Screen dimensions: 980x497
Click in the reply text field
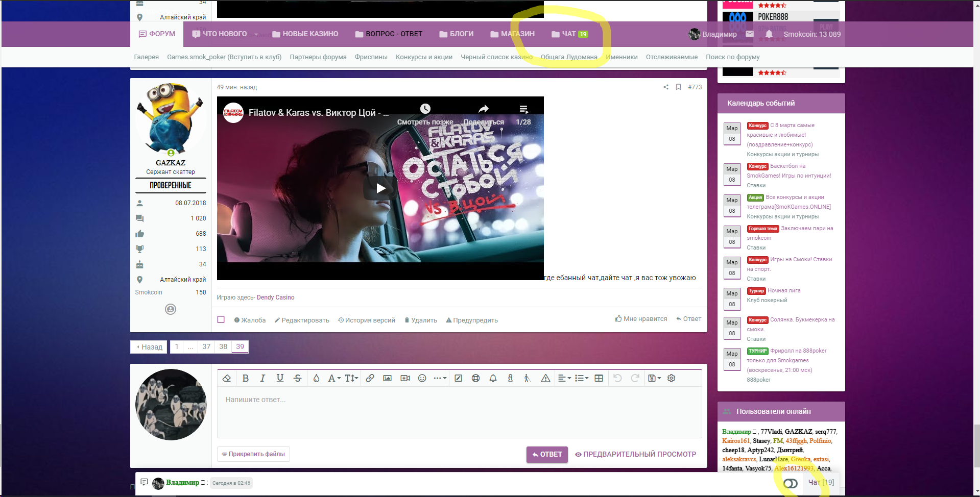coord(459,412)
